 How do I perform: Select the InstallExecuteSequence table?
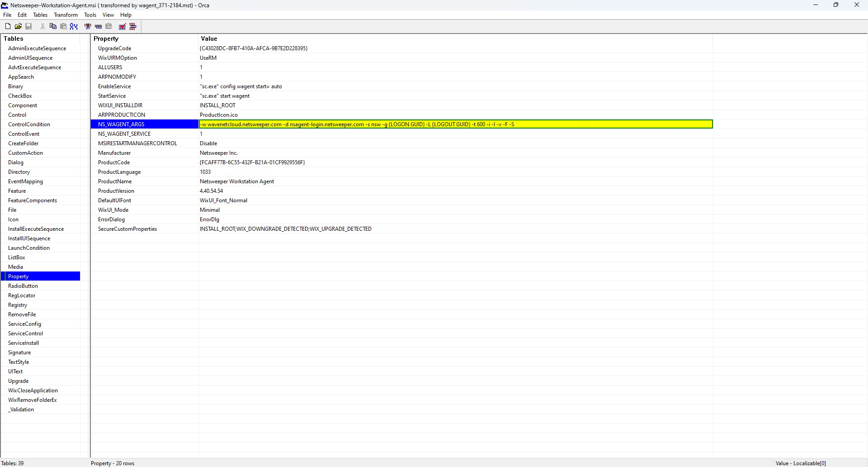pyautogui.click(x=36, y=229)
